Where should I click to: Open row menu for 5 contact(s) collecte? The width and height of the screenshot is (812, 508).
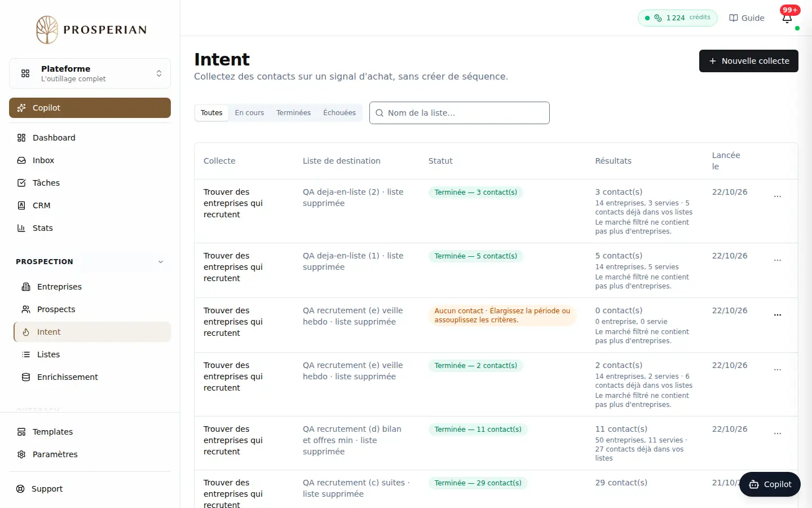778,260
